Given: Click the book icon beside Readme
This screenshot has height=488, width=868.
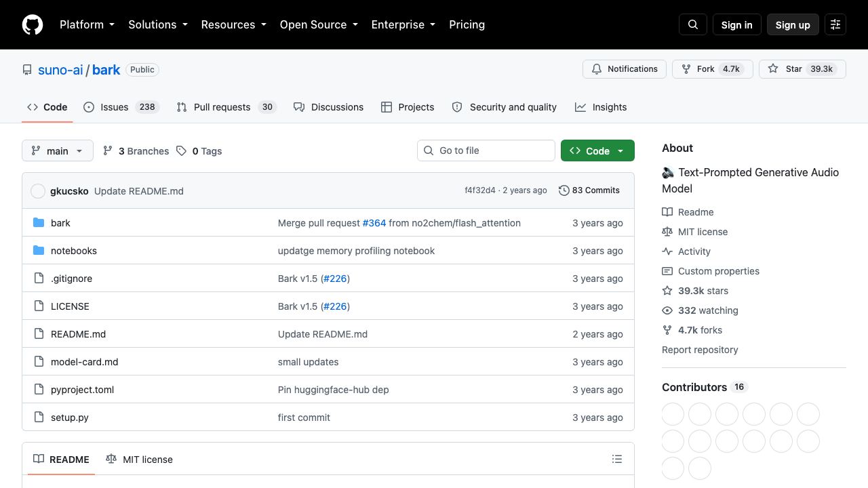Looking at the screenshot, I should click(x=667, y=212).
